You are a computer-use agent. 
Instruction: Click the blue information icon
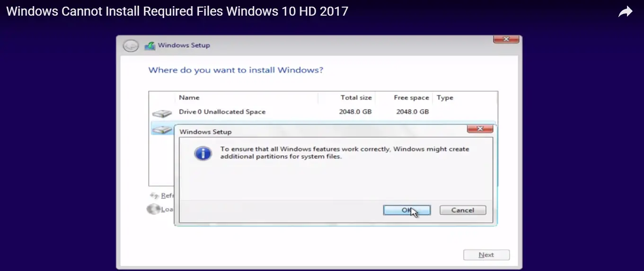pos(203,153)
